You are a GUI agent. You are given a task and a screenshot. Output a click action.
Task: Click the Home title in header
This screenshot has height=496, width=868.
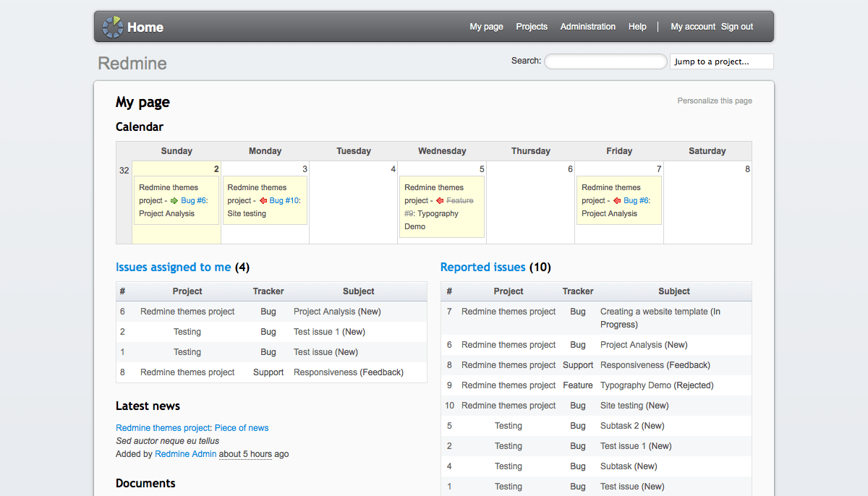point(145,27)
